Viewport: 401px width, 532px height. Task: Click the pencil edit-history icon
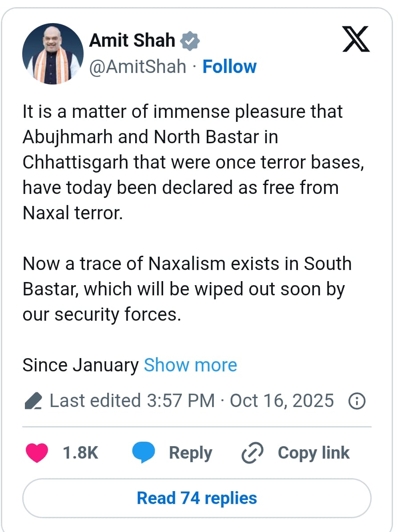(32, 401)
